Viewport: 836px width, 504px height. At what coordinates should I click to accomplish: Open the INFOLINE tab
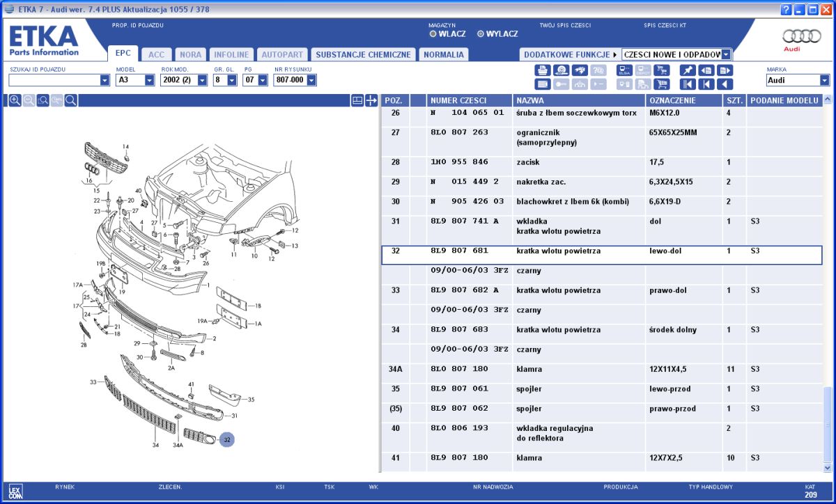(231, 54)
